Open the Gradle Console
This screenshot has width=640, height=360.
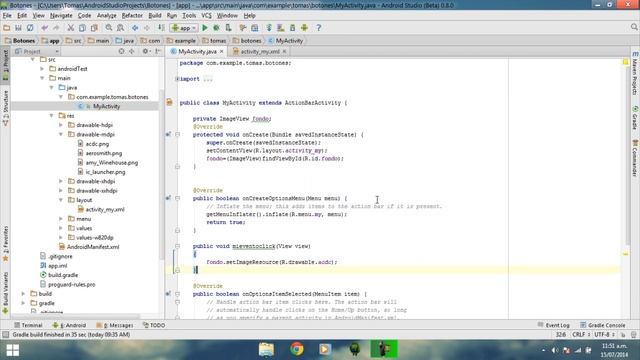[602, 325]
